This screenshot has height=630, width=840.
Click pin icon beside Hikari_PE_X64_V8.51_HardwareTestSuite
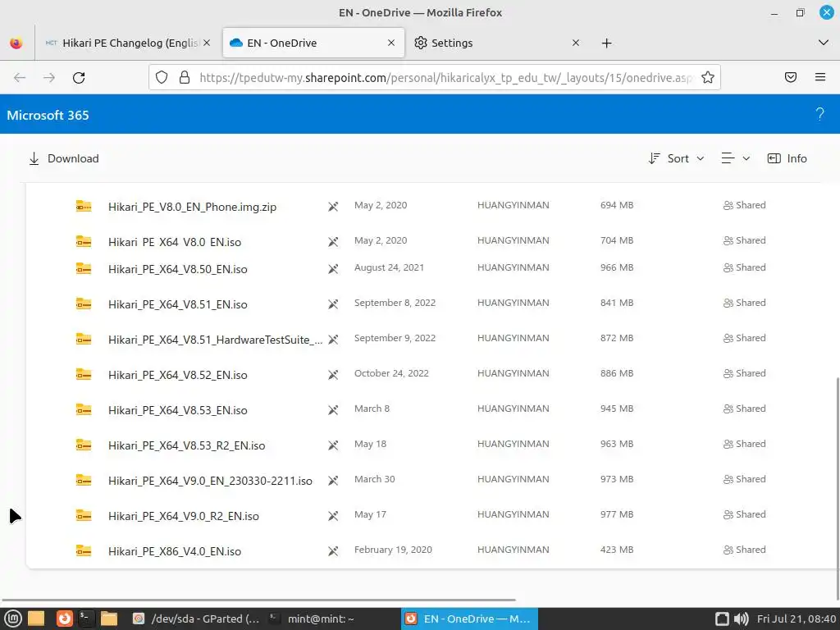(x=333, y=340)
